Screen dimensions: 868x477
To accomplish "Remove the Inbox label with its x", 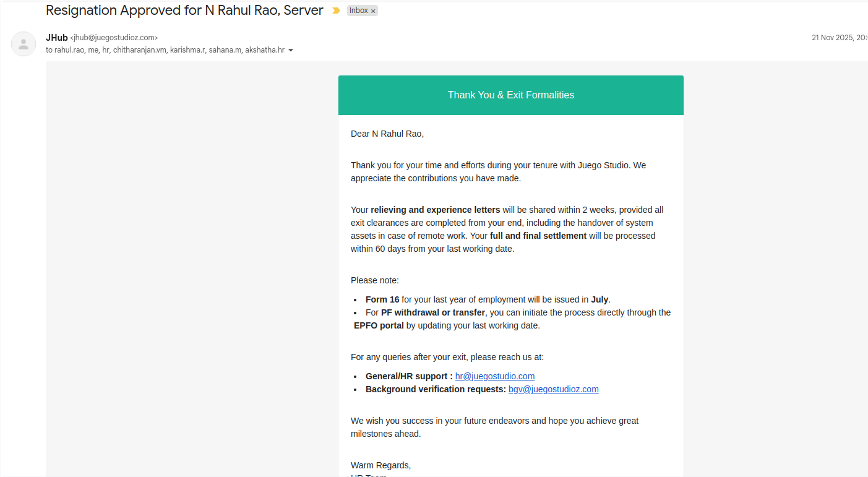I will (373, 11).
